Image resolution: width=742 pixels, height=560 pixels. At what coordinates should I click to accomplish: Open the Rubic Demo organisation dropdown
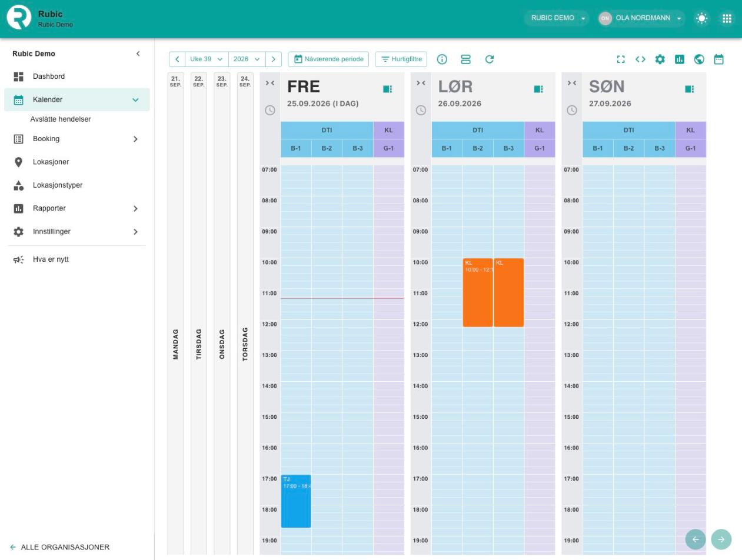click(557, 18)
